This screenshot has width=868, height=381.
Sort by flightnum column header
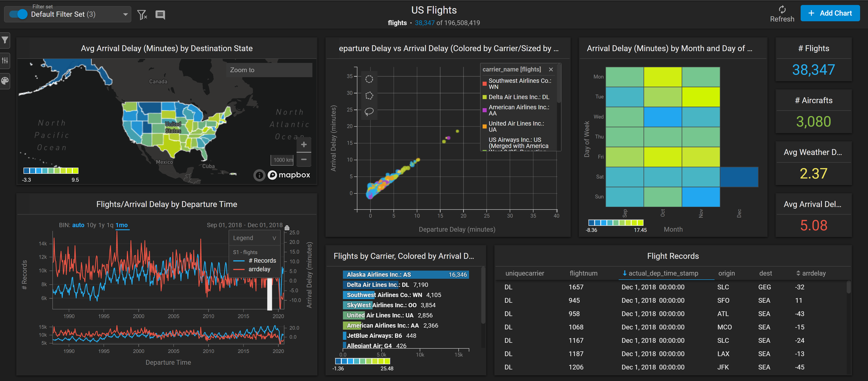click(x=583, y=274)
